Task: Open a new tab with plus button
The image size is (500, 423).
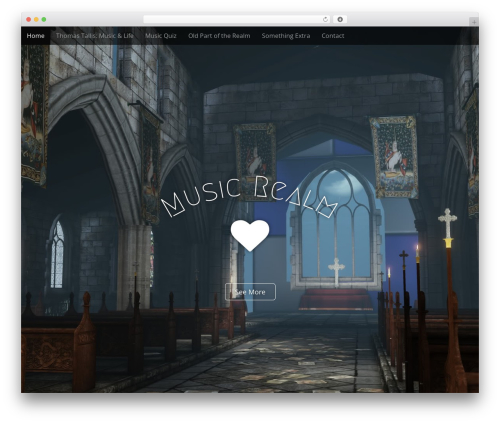Action: pyautogui.click(x=474, y=22)
